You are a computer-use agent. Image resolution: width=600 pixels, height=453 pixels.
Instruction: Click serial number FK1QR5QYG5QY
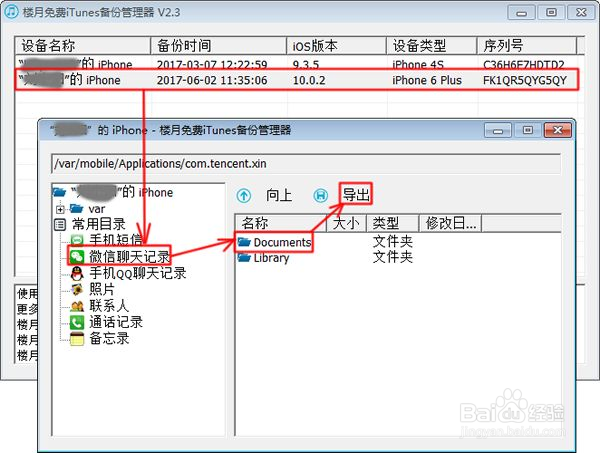coord(525,80)
